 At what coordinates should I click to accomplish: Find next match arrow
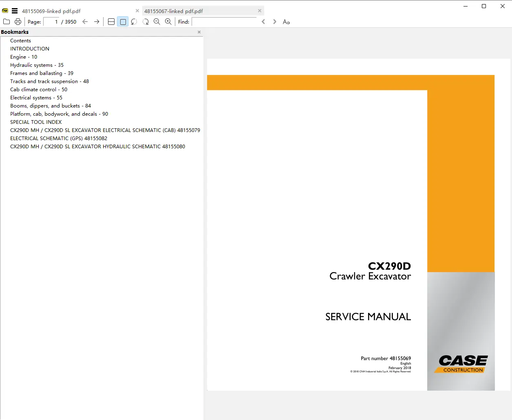275,22
